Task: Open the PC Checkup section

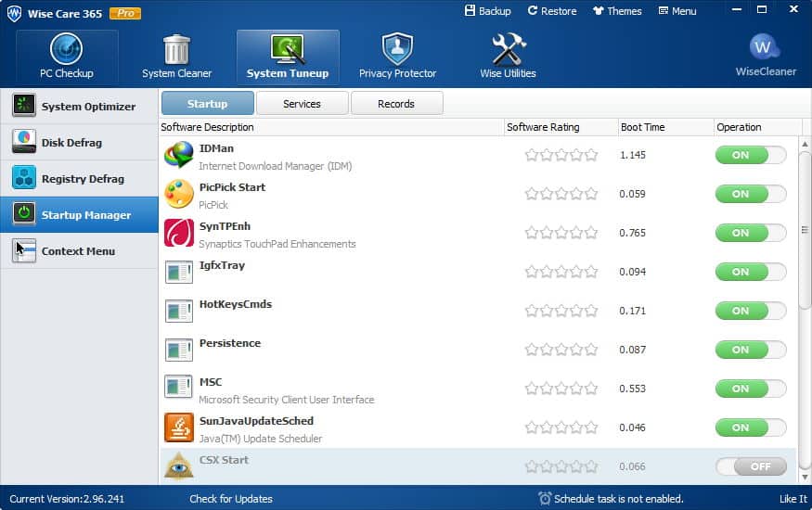Action: pyautogui.click(x=67, y=57)
